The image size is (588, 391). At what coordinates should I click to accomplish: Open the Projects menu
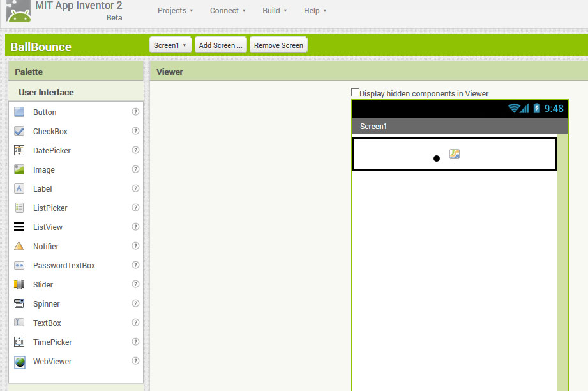(175, 10)
